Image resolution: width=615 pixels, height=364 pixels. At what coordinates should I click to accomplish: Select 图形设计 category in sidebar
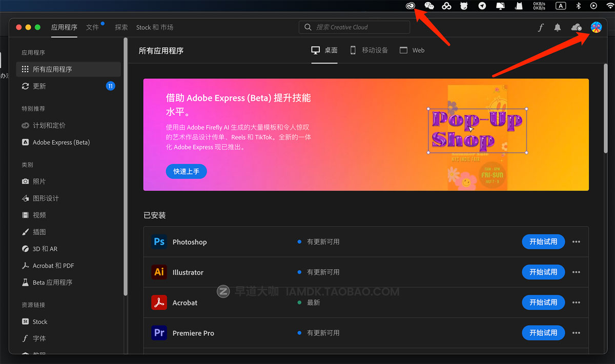click(x=69, y=198)
